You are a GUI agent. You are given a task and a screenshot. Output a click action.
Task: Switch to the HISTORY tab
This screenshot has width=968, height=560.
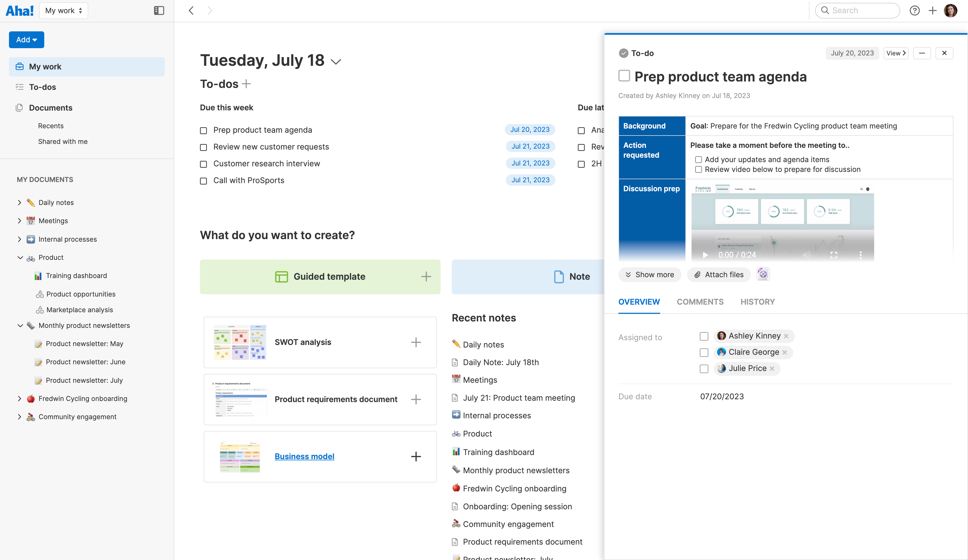click(x=757, y=302)
